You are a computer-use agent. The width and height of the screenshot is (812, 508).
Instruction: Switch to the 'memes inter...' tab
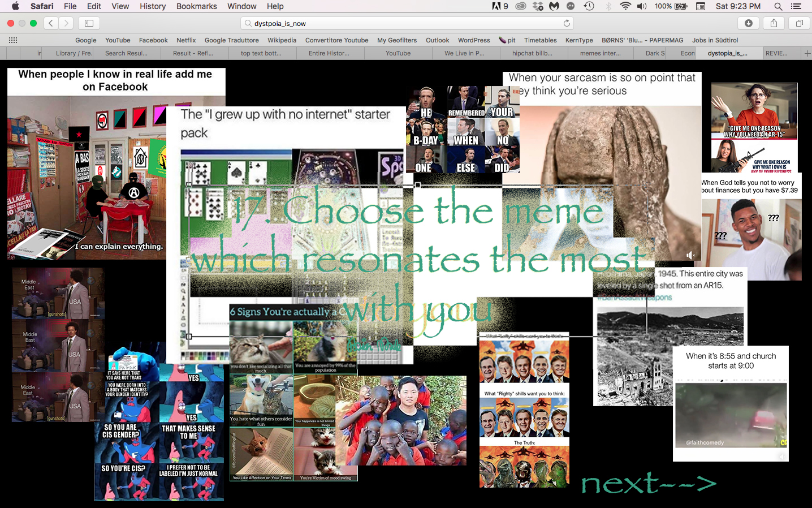pyautogui.click(x=600, y=53)
